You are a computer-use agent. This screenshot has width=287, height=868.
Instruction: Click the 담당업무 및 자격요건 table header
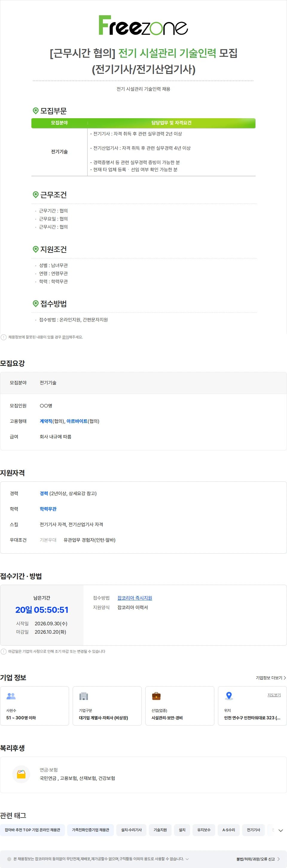pos(171,123)
